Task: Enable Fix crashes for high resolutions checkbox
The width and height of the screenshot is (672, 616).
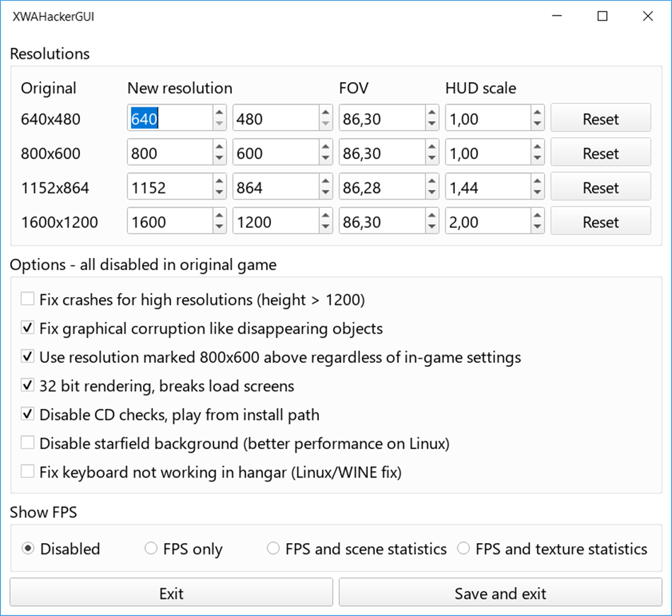Action: pos(28,298)
